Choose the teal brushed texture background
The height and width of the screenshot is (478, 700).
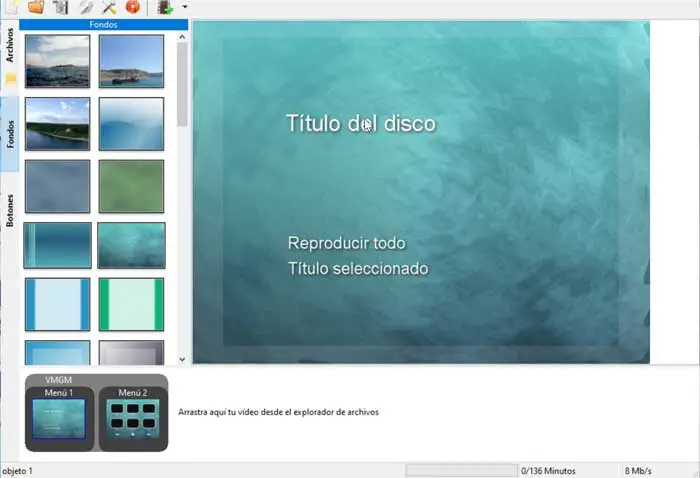(131, 245)
